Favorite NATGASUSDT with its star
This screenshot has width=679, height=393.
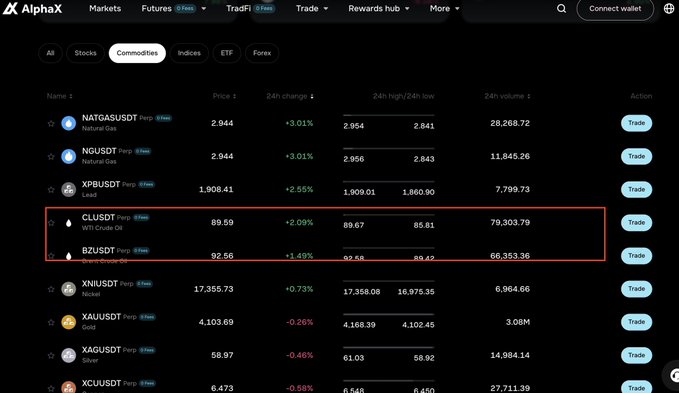click(51, 124)
